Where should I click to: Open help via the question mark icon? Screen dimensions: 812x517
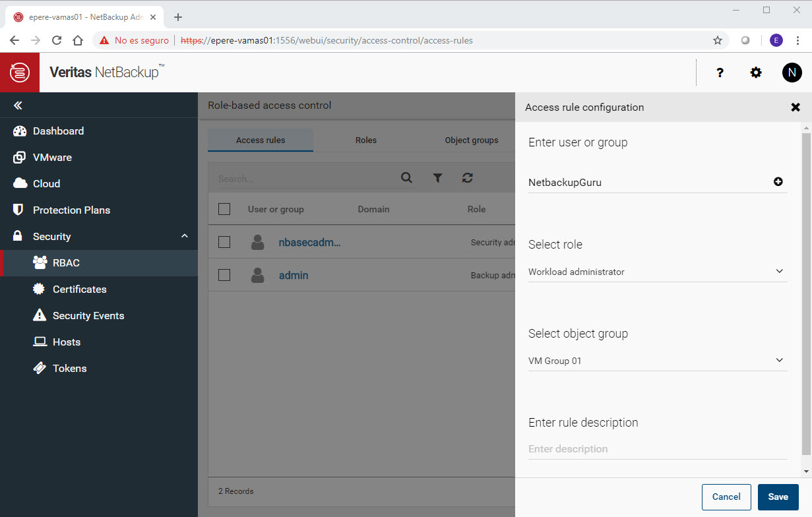coord(720,73)
